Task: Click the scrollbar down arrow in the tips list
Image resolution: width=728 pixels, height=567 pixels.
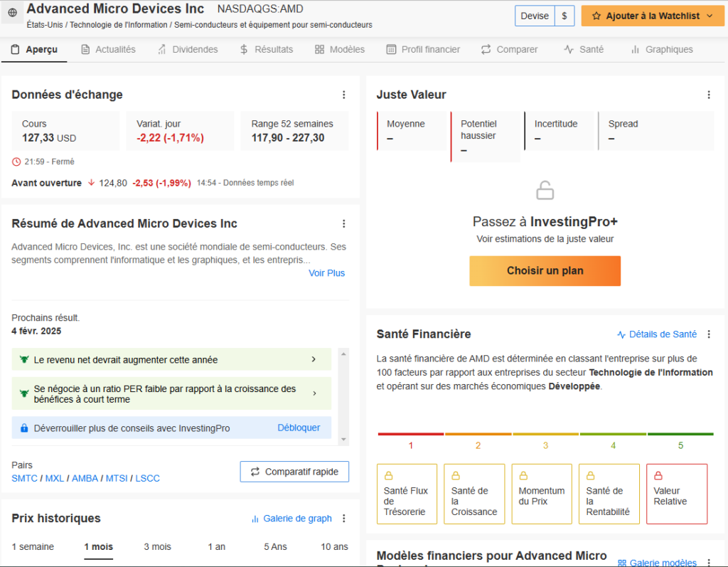Action: (344, 440)
